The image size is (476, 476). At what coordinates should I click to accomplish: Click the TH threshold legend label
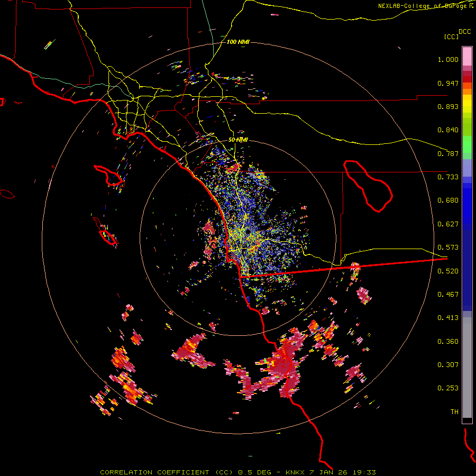454,412
